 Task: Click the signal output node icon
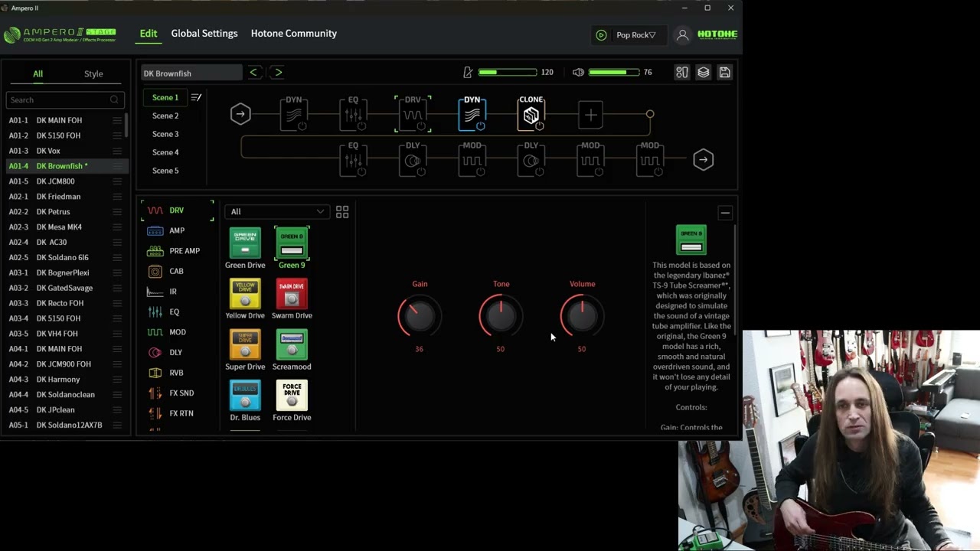point(703,159)
